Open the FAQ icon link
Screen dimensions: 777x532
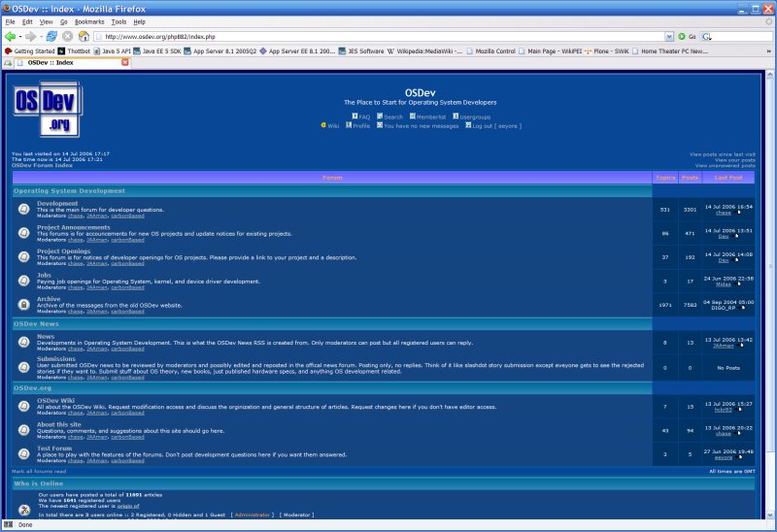coord(355,116)
